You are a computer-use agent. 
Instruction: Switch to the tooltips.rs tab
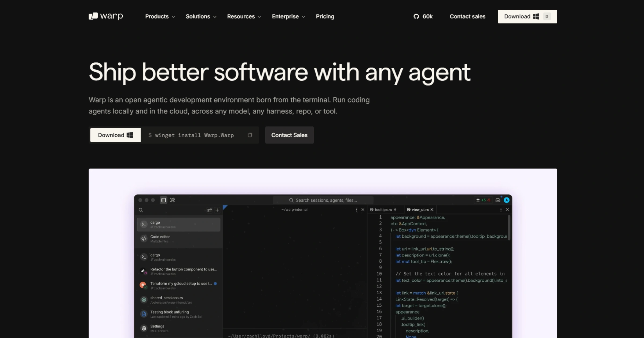pyautogui.click(x=383, y=210)
